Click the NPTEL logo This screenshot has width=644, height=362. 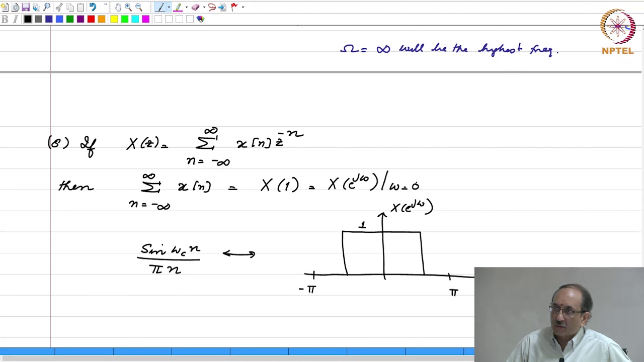tap(618, 31)
